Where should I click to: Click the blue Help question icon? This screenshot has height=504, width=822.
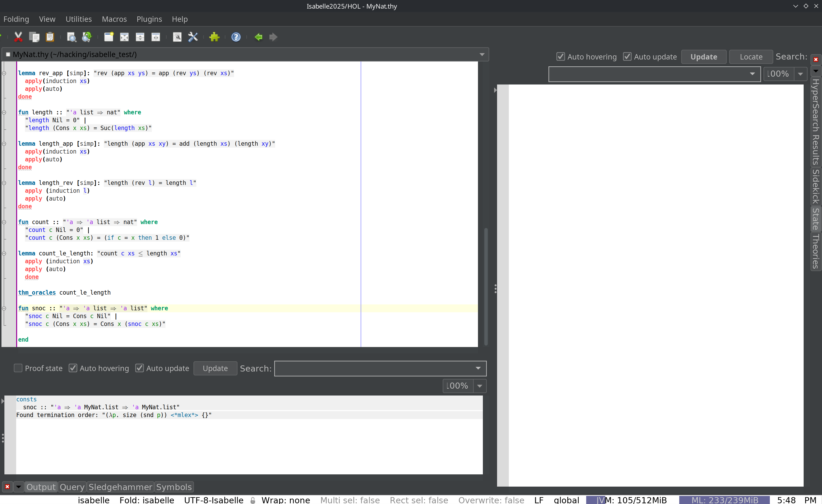236,37
